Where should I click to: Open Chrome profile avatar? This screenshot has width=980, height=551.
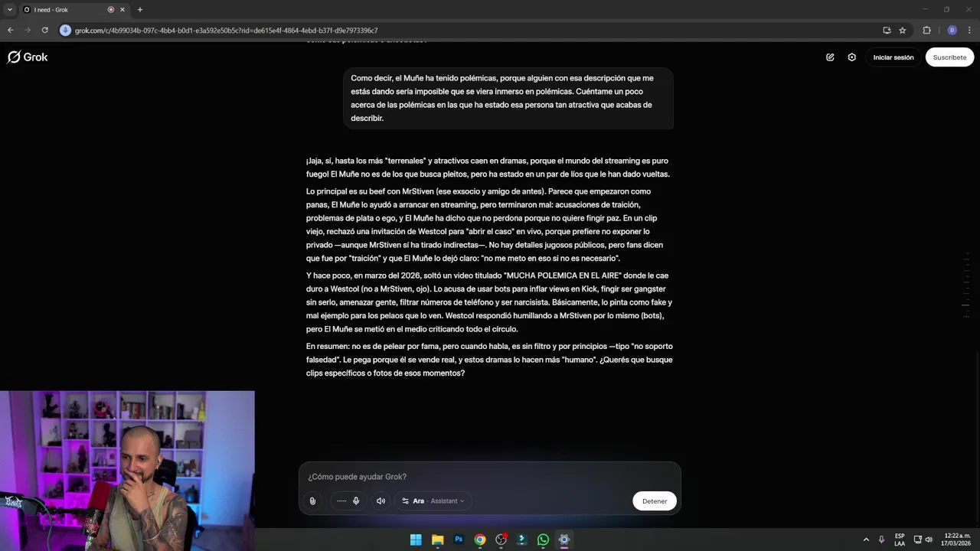click(952, 31)
